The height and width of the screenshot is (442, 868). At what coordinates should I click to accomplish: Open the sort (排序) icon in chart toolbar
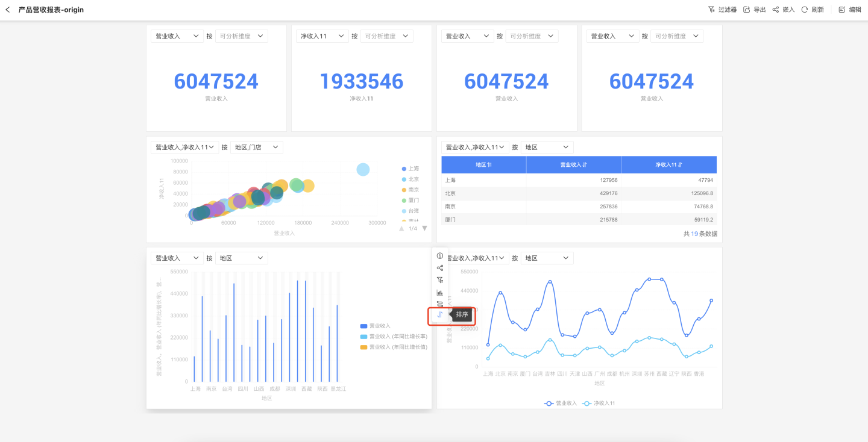[440, 314]
